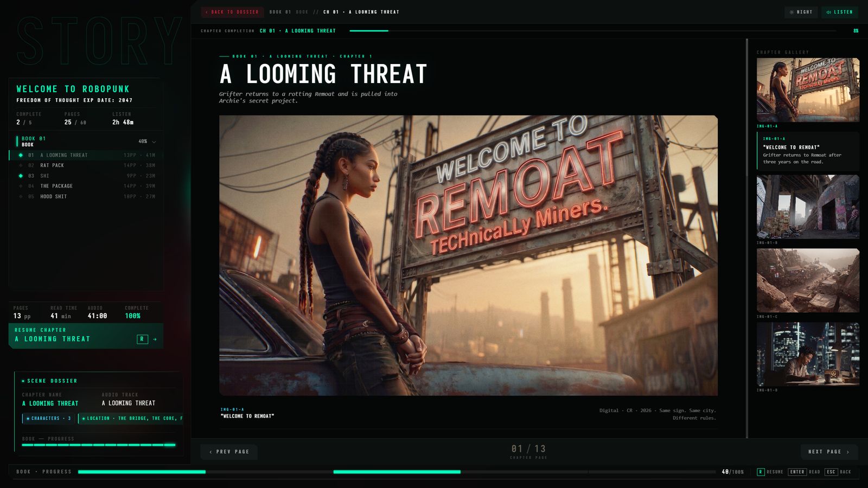
Task: Click the Complete 2 / 5 value
Action: (x=24, y=123)
